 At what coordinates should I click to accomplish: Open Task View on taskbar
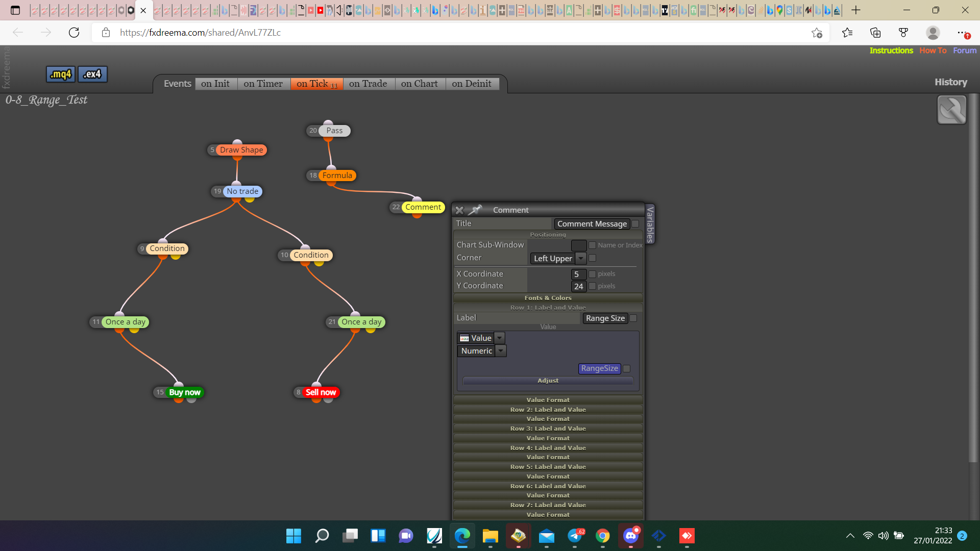point(350,536)
